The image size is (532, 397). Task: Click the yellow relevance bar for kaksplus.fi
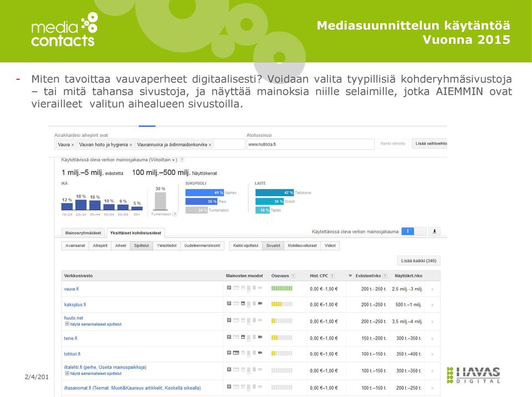[x=282, y=304]
